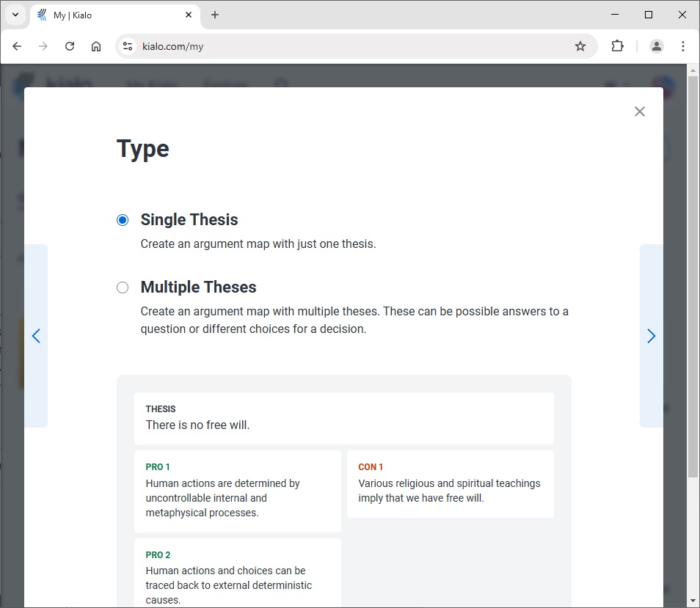Close the Type dialog with X icon

tap(639, 111)
